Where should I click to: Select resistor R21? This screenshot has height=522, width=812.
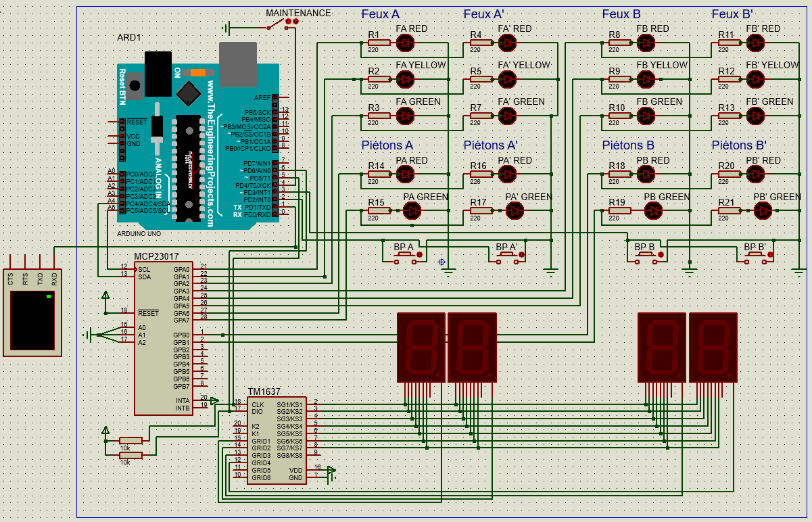pyautogui.click(x=729, y=211)
